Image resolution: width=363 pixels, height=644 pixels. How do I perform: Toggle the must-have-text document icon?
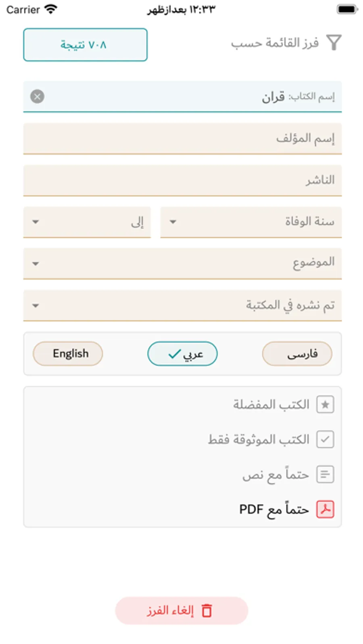click(x=325, y=474)
